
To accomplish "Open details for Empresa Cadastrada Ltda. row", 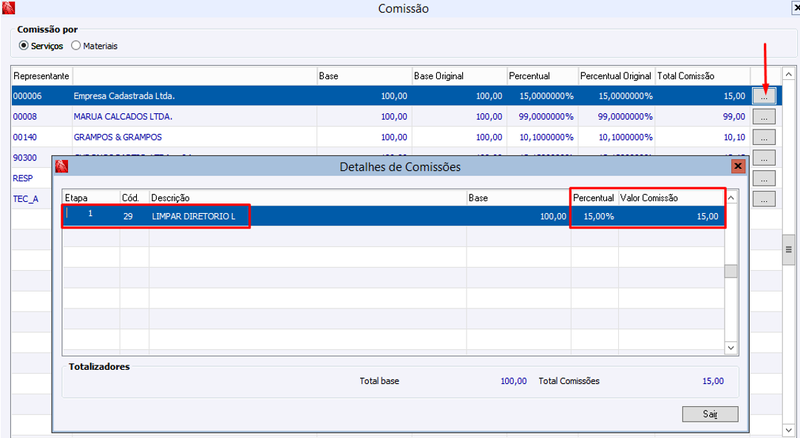I will 764,96.
